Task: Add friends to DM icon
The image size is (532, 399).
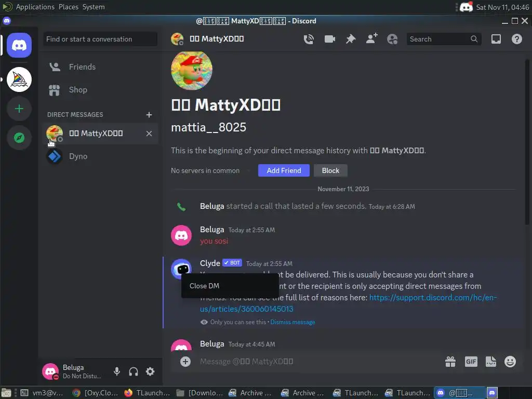Action: tap(371, 38)
